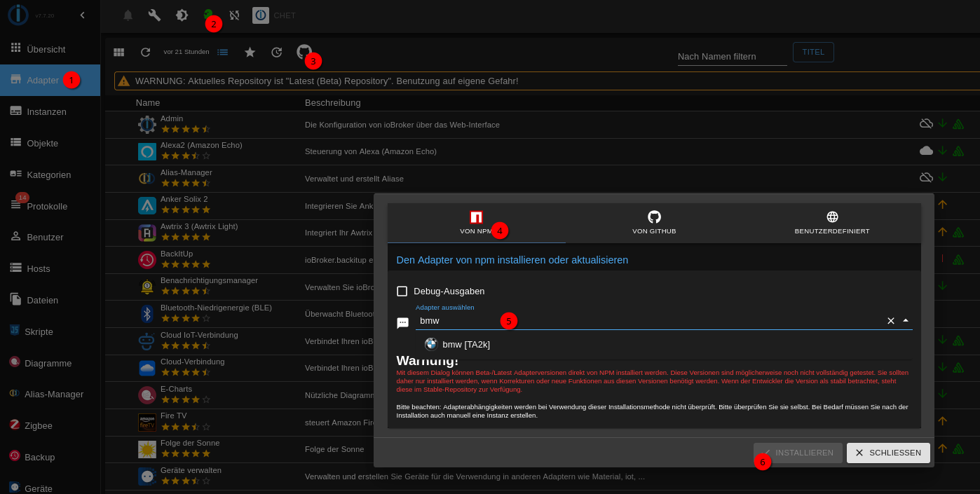The width and height of the screenshot is (980, 494).
Task: Click the Beschreibung column header
Action: click(333, 102)
